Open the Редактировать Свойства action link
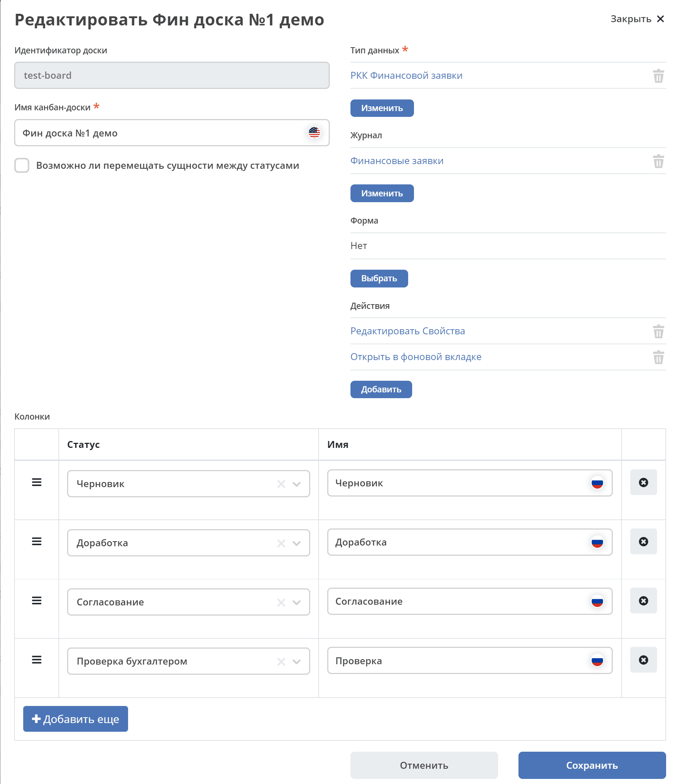 point(407,331)
